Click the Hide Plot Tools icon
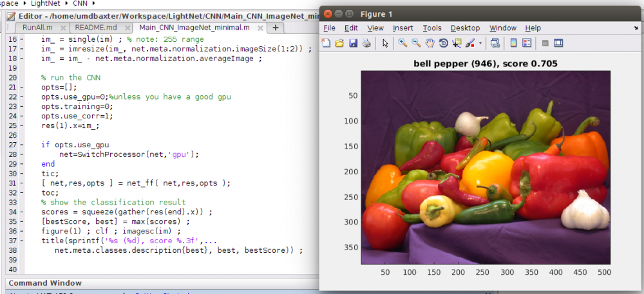This screenshot has height=294, width=644. [545, 43]
